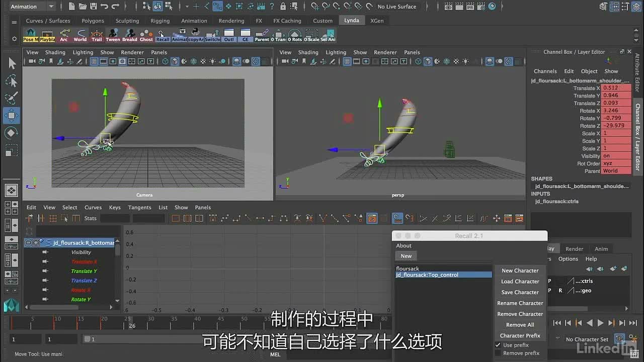Activate the Move tool in toolbox
Screen dimensions: 644x362
(x=12, y=116)
